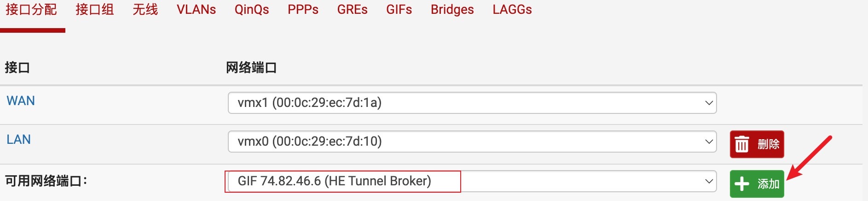Click the 添加 button label
The image size is (868, 201).
(x=768, y=184)
